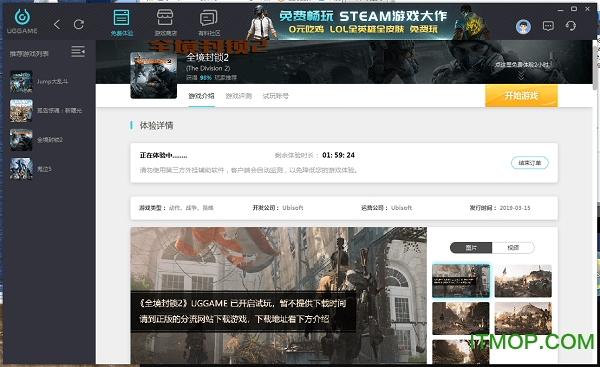Open the messages speech bubble icon
The height and width of the screenshot is (367, 600).
coord(548,26)
